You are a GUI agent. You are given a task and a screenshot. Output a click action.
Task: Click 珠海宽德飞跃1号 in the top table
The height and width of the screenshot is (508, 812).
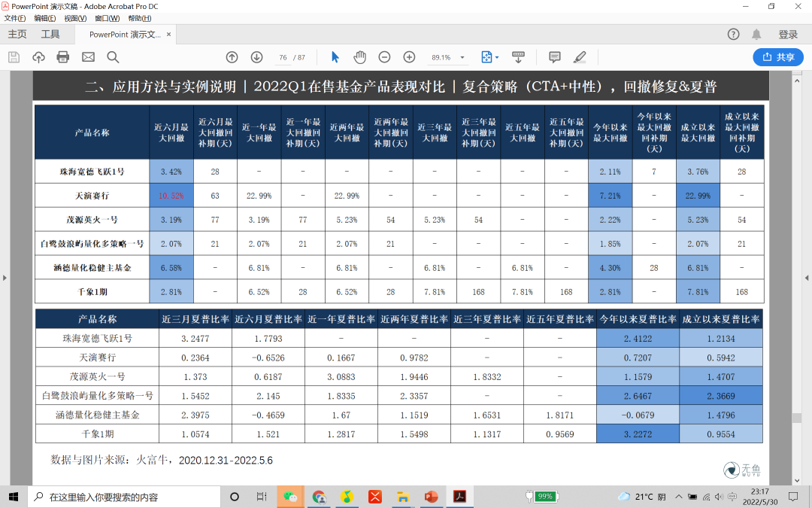point(92,172)
